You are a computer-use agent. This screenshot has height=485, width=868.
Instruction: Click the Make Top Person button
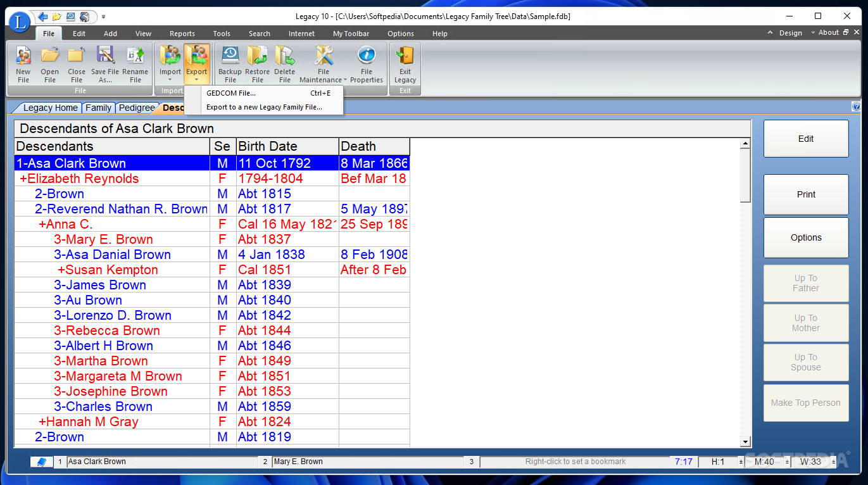point(806,403)
